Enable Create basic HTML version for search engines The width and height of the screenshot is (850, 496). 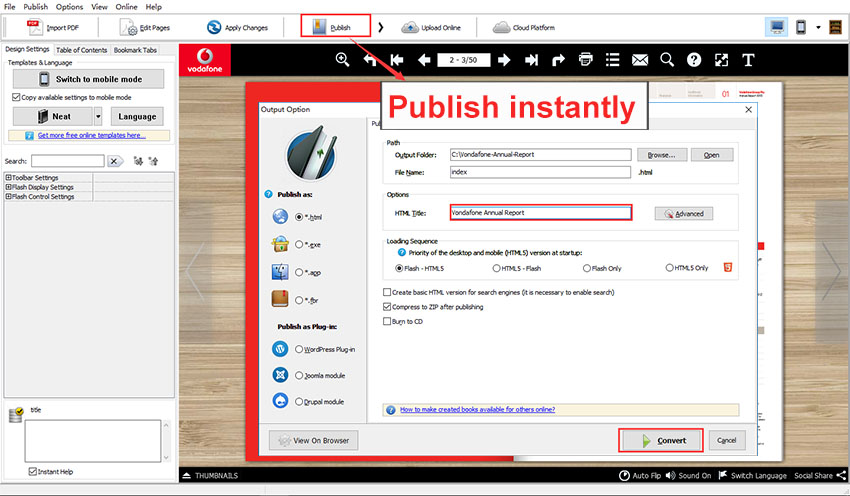coord(387,292)
